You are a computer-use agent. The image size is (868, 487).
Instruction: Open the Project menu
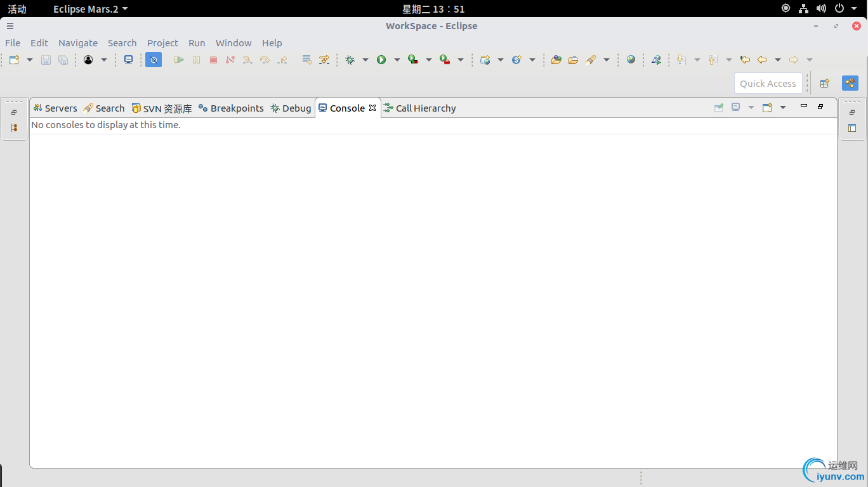pyautogui.click(x=162, y=43)
